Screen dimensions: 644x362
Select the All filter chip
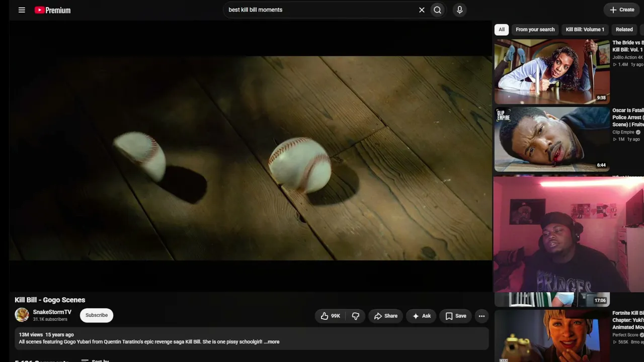pos(502,29)
